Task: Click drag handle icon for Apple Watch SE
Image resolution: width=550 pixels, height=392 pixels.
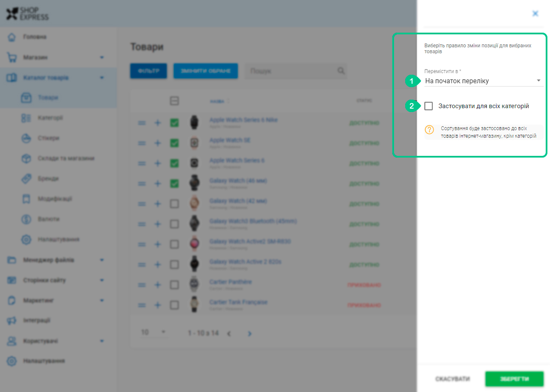Action: (x=142, y=143)
